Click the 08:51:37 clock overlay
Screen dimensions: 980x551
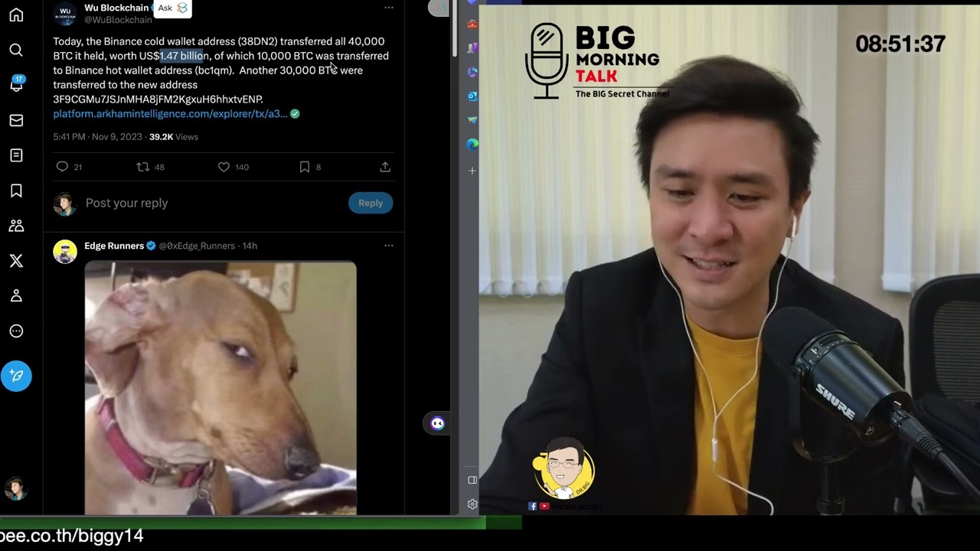[900, 44]
